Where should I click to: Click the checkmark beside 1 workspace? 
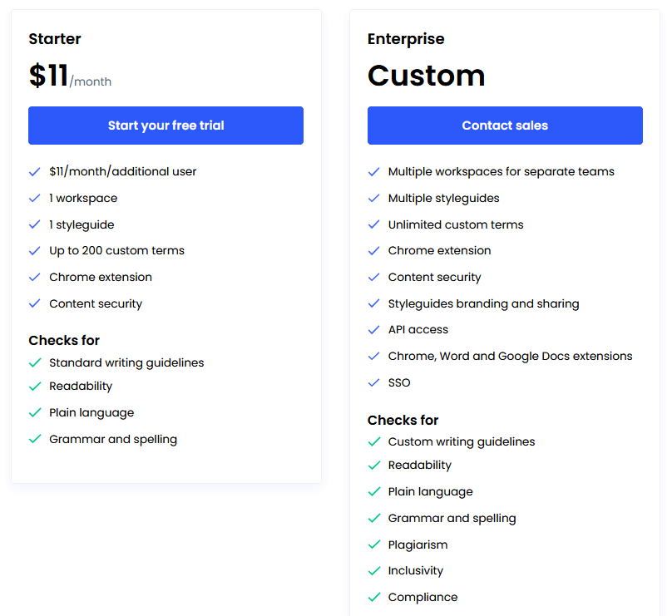pyautogui.click(x=35, y=199)
